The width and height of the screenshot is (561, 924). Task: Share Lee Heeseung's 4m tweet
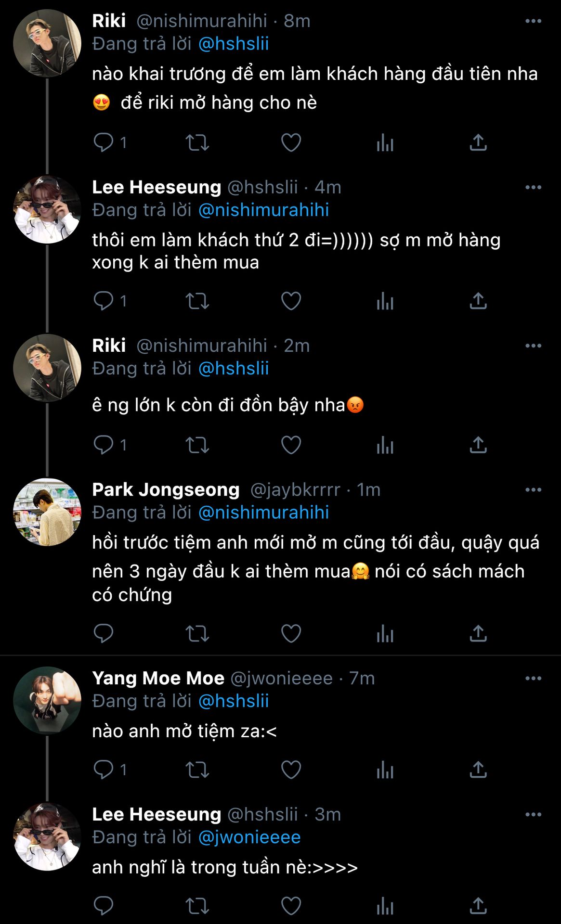tap(478, 301)
